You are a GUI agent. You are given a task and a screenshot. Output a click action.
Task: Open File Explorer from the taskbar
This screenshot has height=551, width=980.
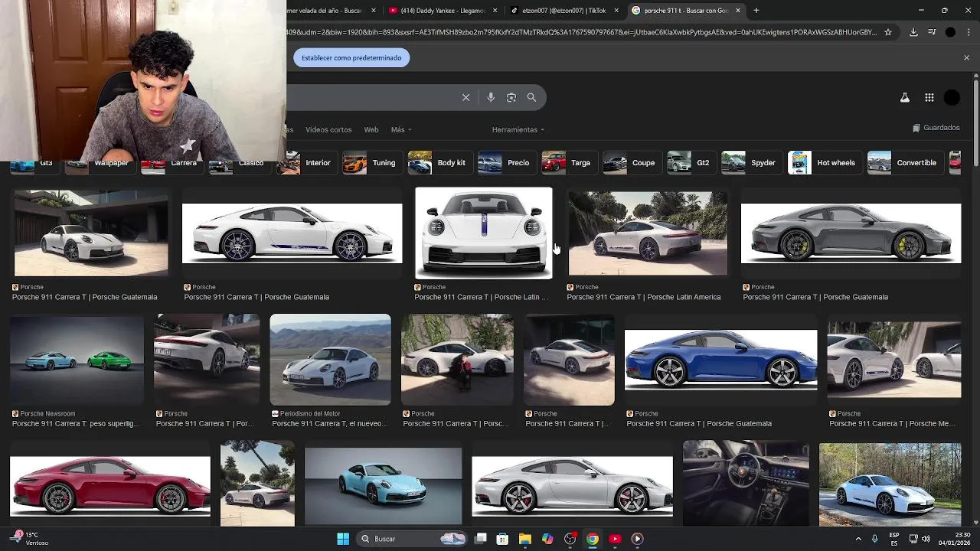tap(525, 539)
